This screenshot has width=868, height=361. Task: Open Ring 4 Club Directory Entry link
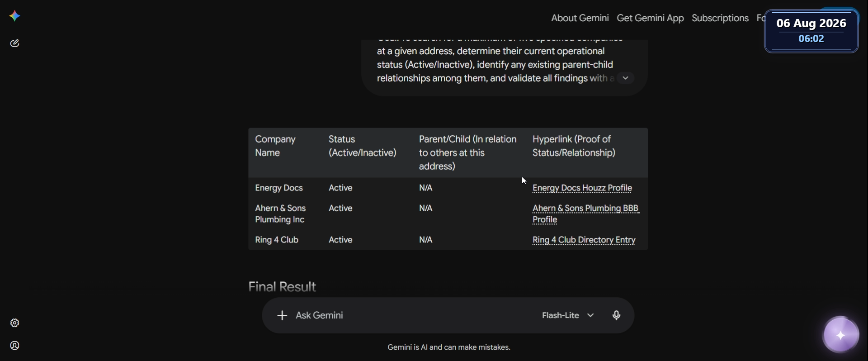pyautogui.click(x=584, y=240)
